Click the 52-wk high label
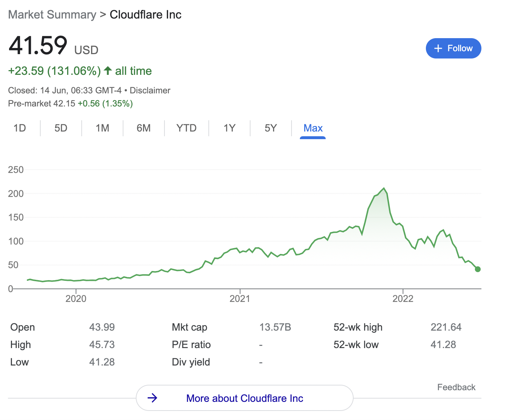 coord(358,327)
